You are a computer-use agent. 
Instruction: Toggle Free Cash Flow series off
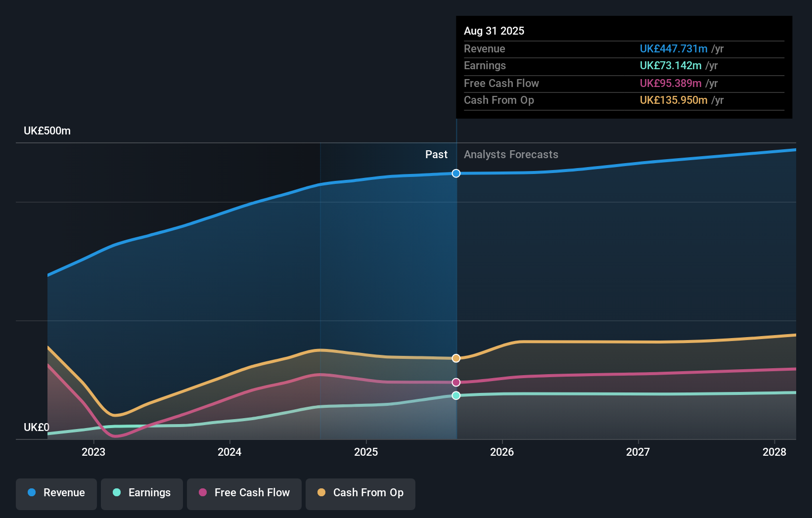click(x=244, y=493)
